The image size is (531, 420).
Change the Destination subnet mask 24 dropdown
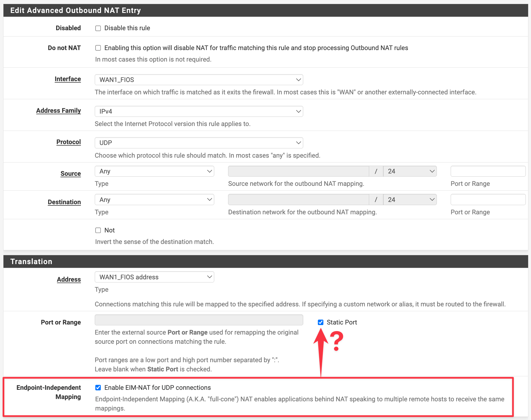pyautogui.click(x=410, y=200)
